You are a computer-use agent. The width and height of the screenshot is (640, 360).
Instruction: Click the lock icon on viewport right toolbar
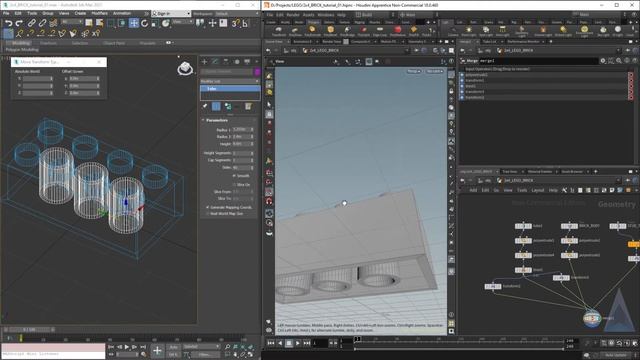[451, 91]
